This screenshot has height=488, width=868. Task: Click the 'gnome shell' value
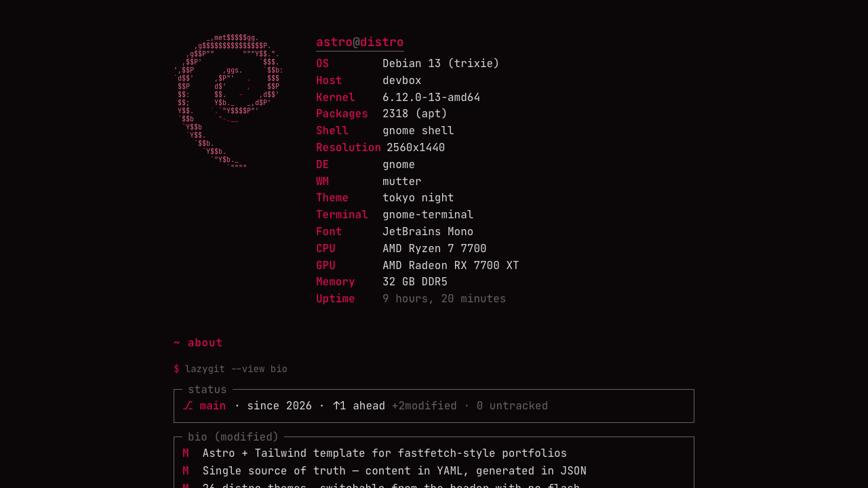tap(418, 131)
